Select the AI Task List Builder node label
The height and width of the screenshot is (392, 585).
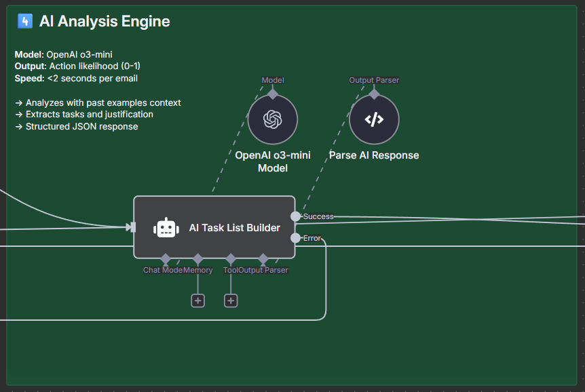coord(234,227)
